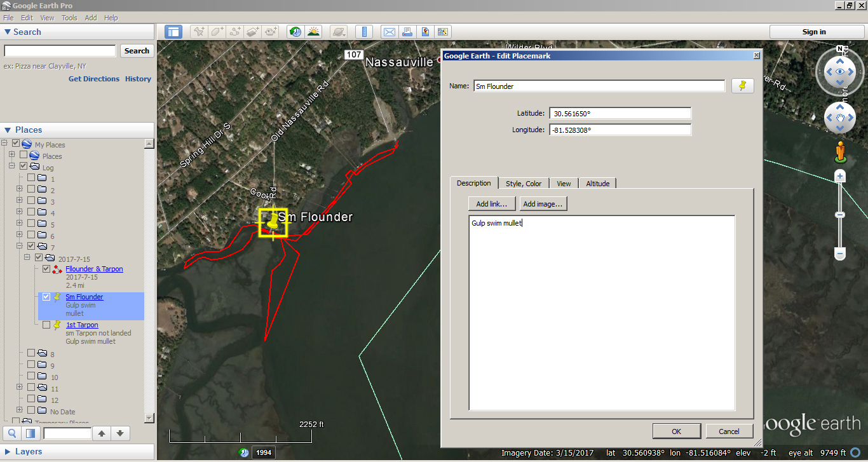Click the Pegman street view icon
868x462 pixels.
pyautogui.click(x=840, y=152)
